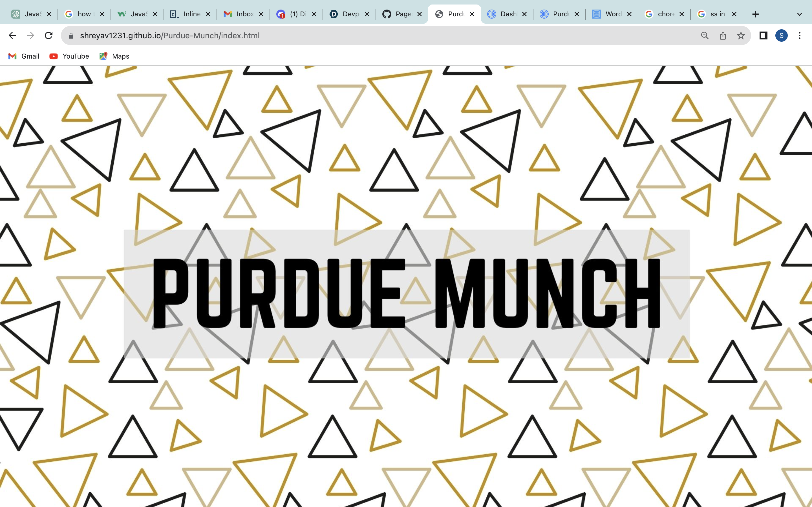
Task: Click the zoom magnifier icon in address bar
Action: [705, 35]
